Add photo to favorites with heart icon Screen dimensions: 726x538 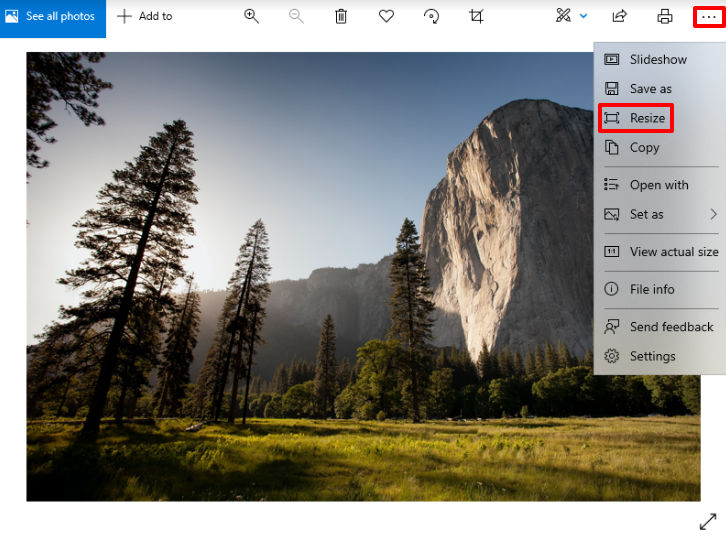[386, 16]
